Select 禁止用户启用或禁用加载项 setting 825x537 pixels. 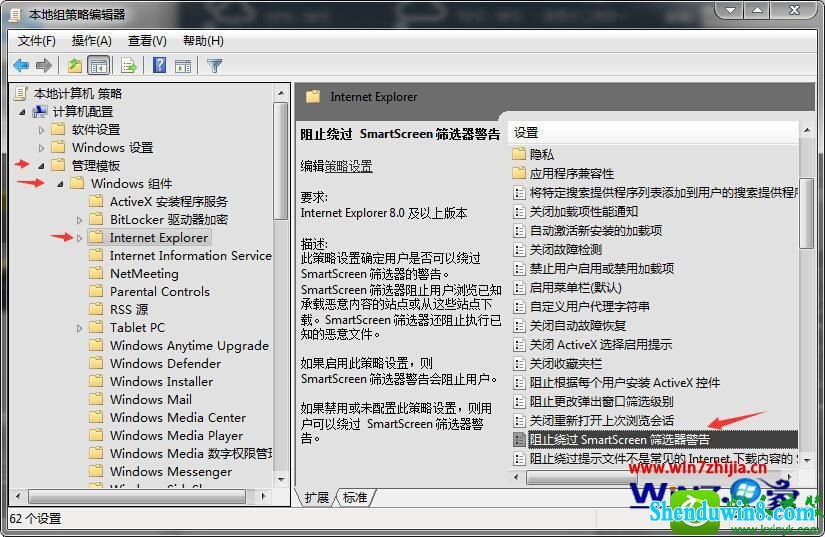click(601, 269)
